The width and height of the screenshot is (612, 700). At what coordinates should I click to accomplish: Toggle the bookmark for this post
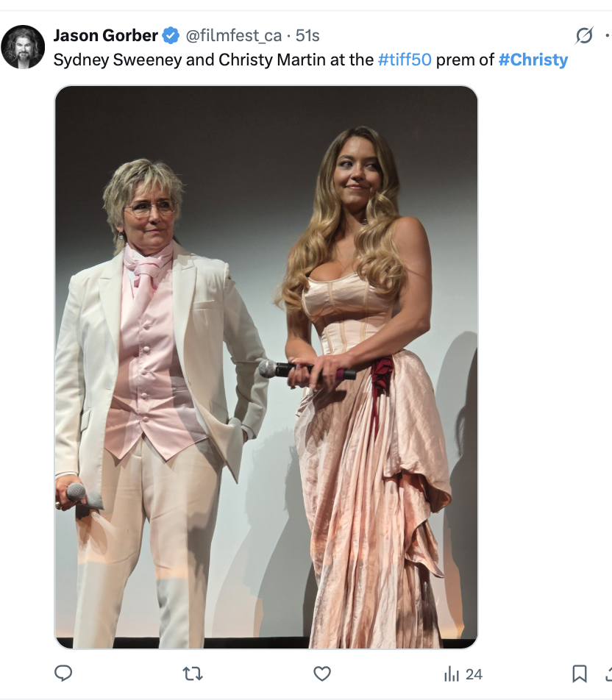tap(580, 674)
